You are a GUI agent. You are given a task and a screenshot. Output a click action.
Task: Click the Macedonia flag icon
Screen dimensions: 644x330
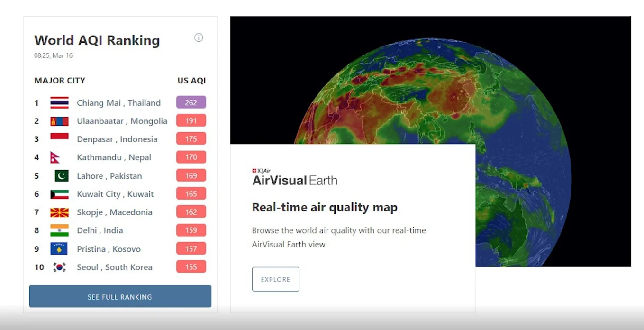click(x=60, y=212)
